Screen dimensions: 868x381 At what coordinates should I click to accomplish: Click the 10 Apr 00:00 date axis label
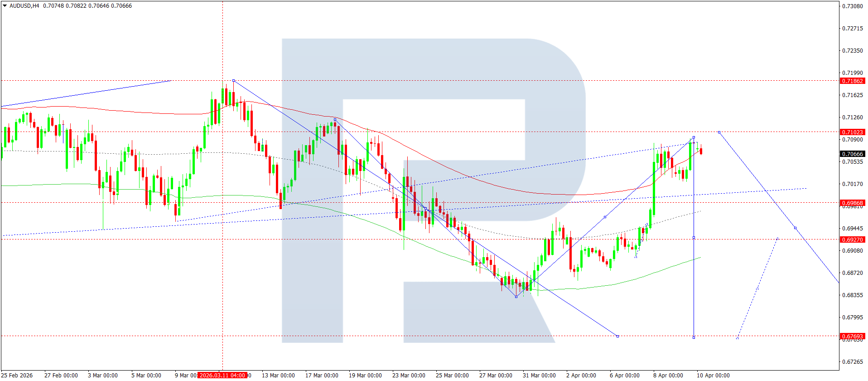[x=713, y=375]
